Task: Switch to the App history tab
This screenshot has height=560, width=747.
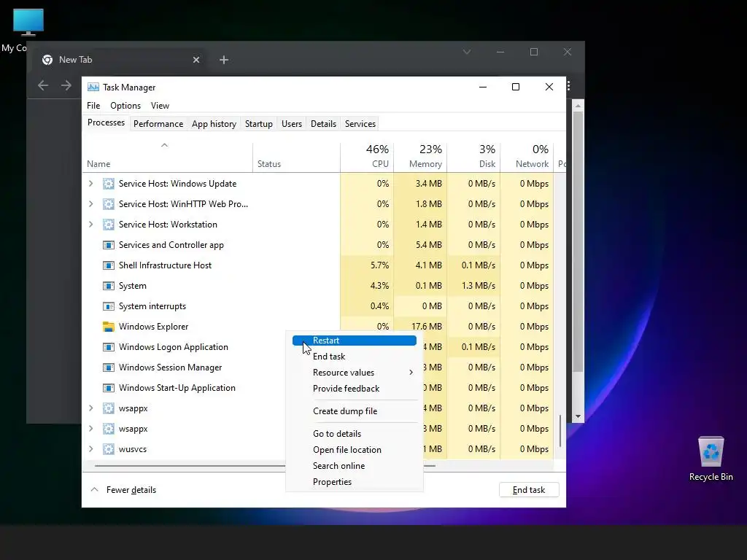Action: point(214,124)
